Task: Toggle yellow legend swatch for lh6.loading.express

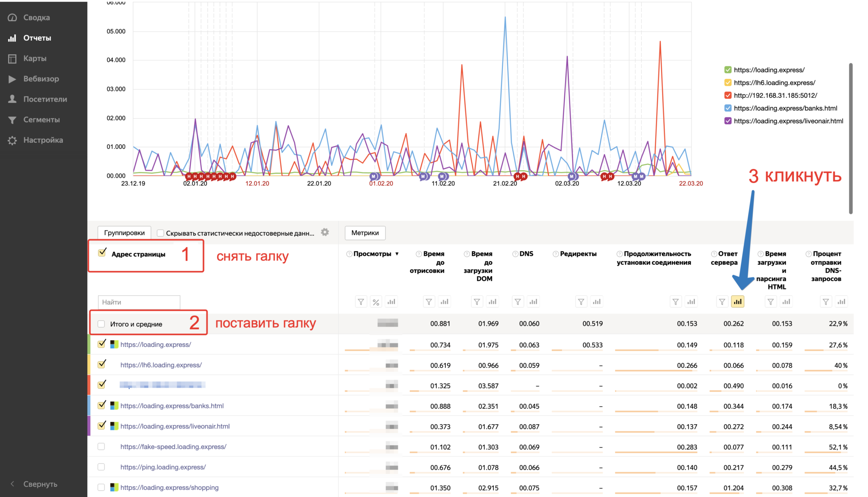Action: coord(728,83)
